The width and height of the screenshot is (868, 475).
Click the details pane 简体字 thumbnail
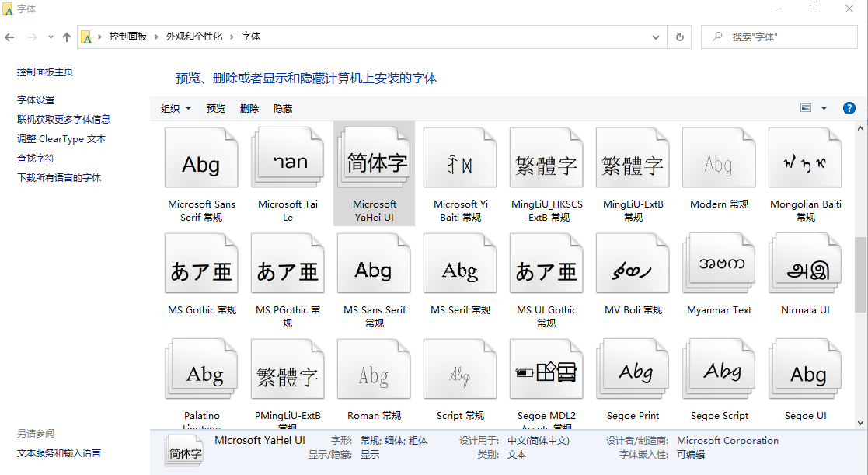point(184,450)
